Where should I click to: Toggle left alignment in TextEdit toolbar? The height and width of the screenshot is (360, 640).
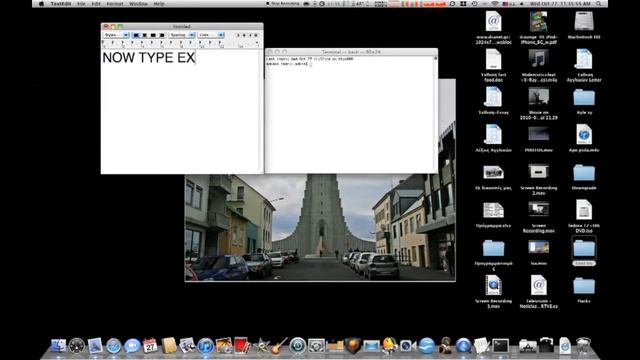click(x=136, y=35)
